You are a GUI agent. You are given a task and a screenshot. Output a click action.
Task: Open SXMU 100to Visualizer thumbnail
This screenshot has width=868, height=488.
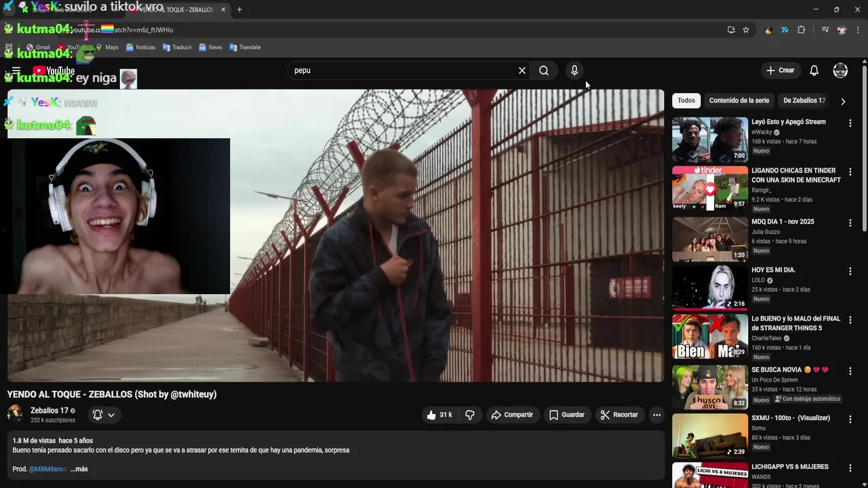[710, 436]
